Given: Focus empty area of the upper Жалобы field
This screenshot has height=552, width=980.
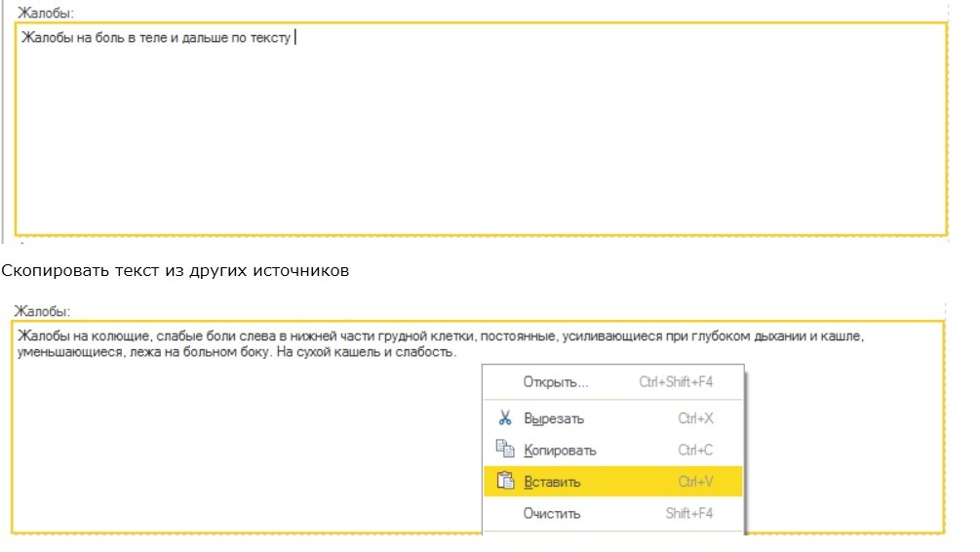Looking at the screenshot, I should click(478, 146).
